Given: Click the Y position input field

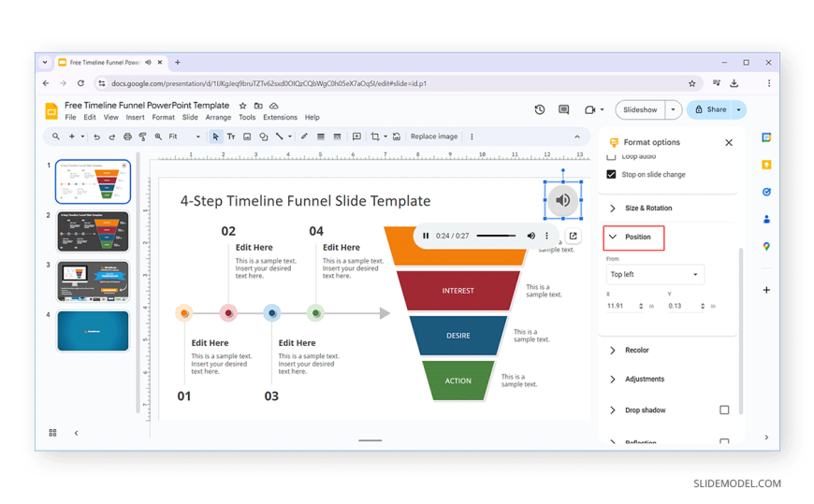Looking at the screenshot, I should coord(683,307).
